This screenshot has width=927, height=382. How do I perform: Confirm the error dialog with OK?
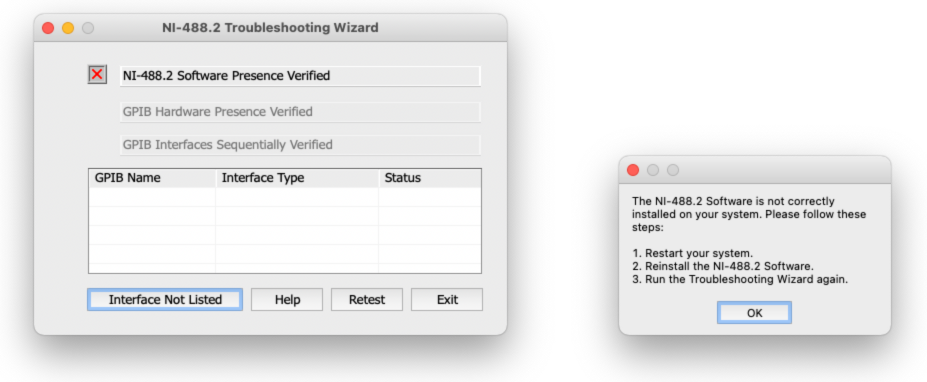tap(754, 313)
